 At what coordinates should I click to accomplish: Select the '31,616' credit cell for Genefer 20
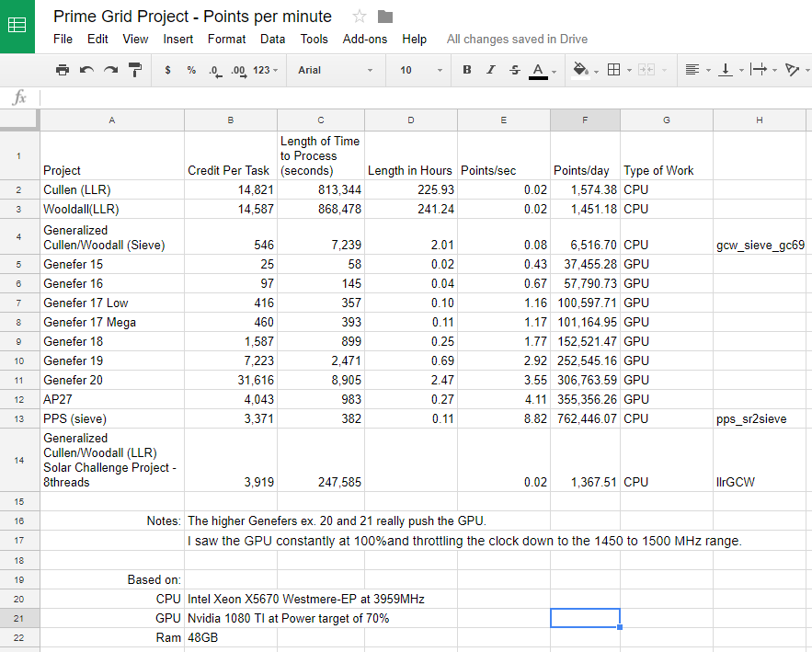[231, 380]
